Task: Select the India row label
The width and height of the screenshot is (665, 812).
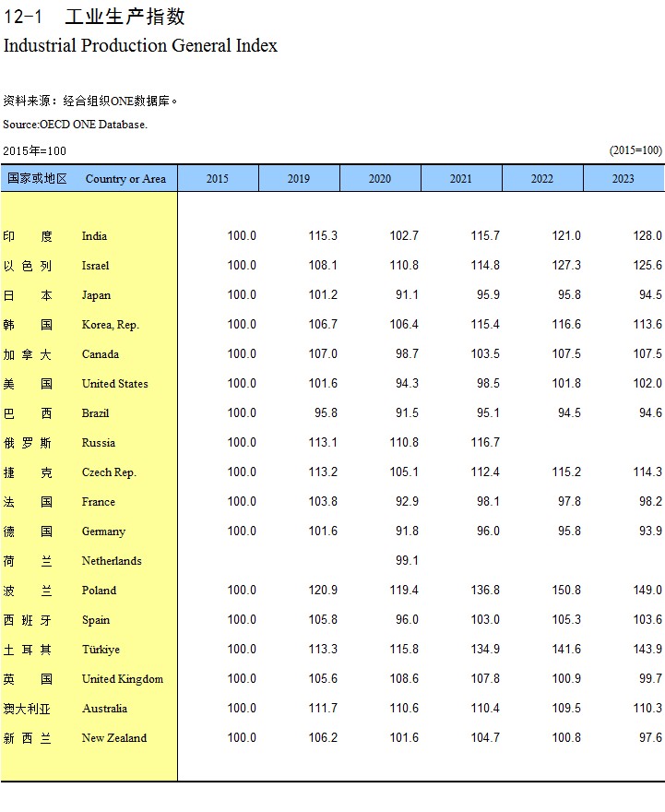Action: coord(94,236)
